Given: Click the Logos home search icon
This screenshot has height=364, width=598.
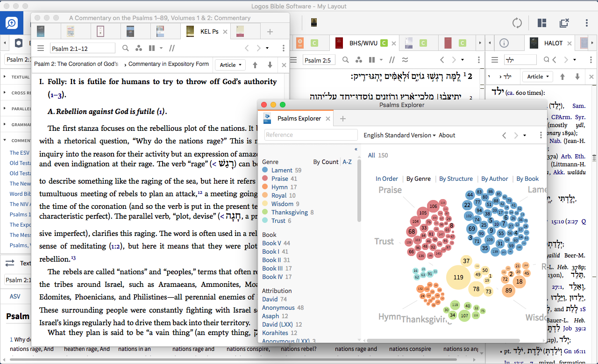Looking at the screenshot, I should pyautogui.click(x=12, y=23).
